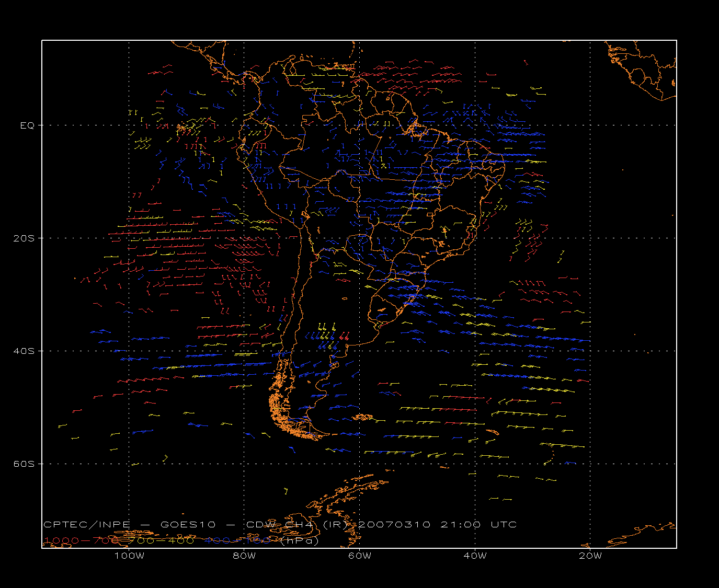
Task: Click the EQ latitude label
Action: (27, 125)
